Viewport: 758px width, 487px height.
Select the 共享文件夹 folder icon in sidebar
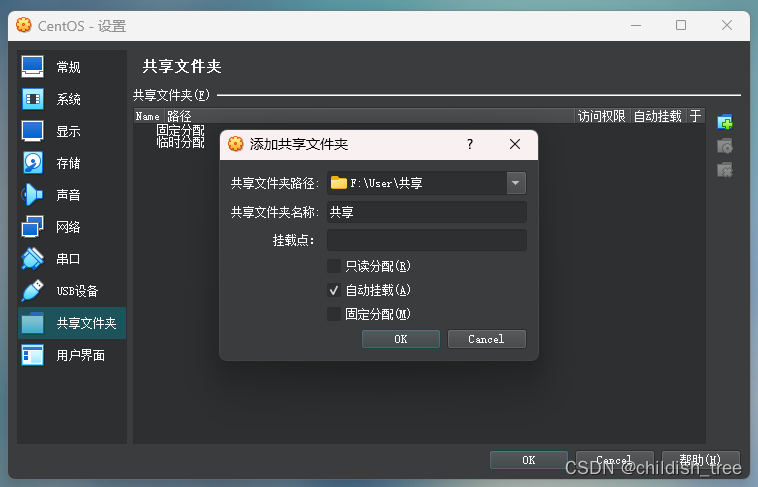(32, 323)
